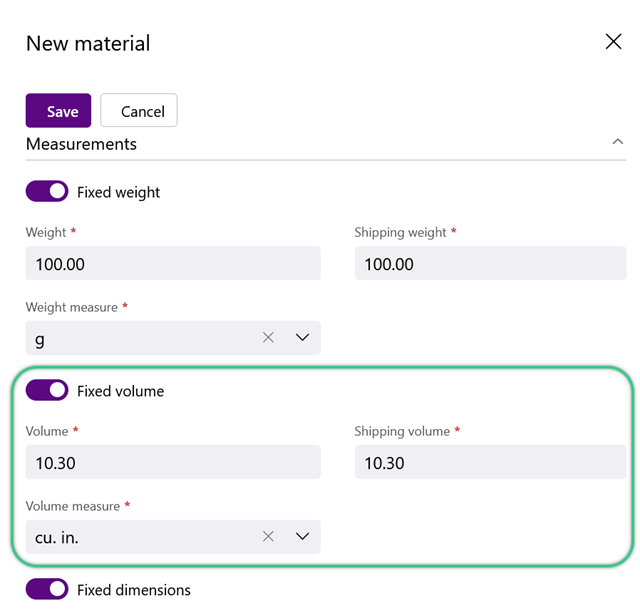Viewport: 640px width, 611px height.
Task: Close the New material panel
Action: [x=613, y=42]
